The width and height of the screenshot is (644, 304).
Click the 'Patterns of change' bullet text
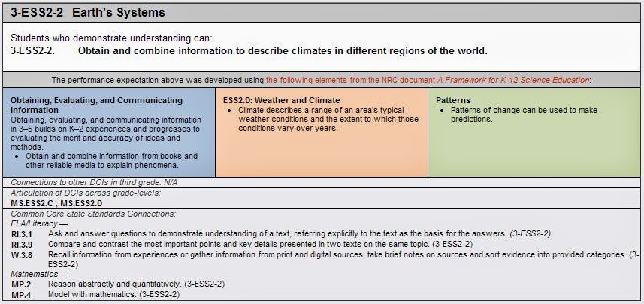tap(524, 114)
